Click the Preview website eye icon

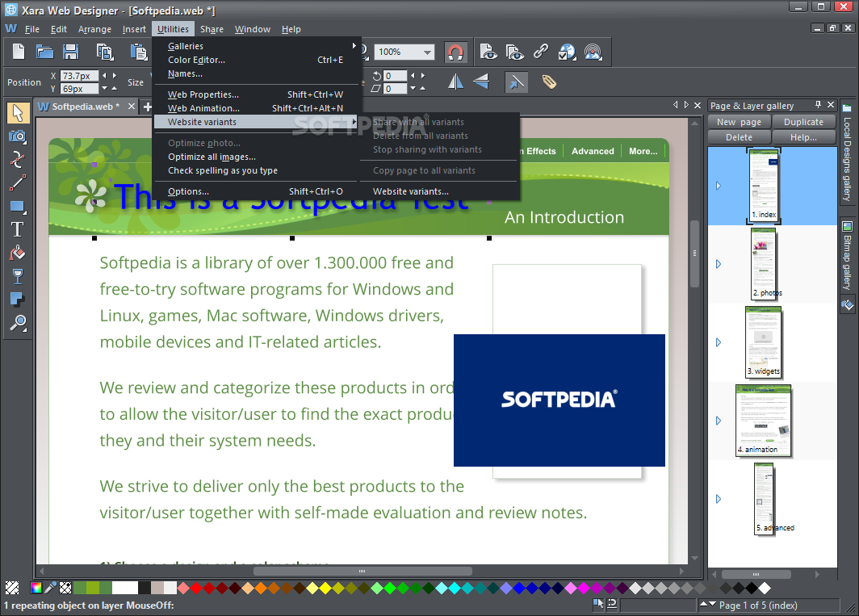(514, 52)
